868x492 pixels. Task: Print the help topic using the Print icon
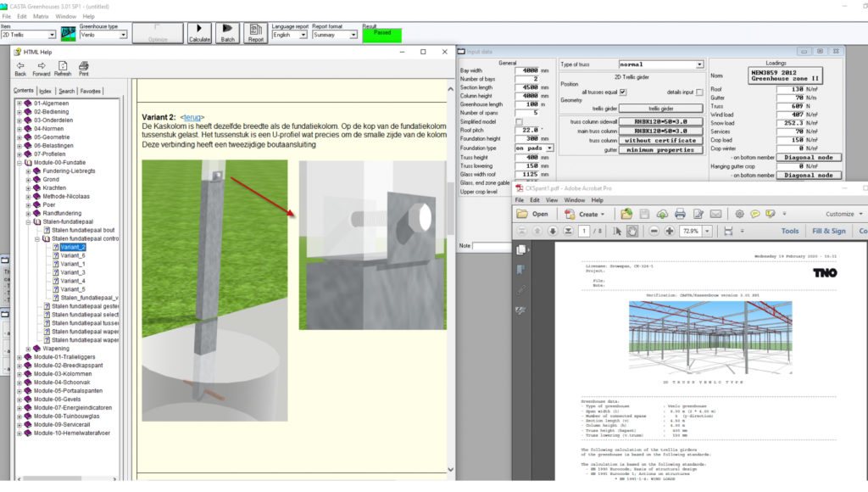[83, 68]
